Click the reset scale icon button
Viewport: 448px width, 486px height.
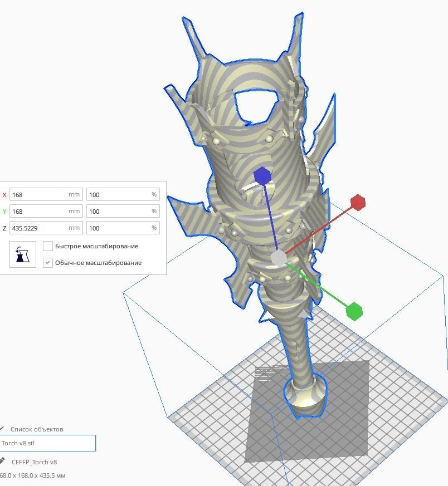point(23,254)
